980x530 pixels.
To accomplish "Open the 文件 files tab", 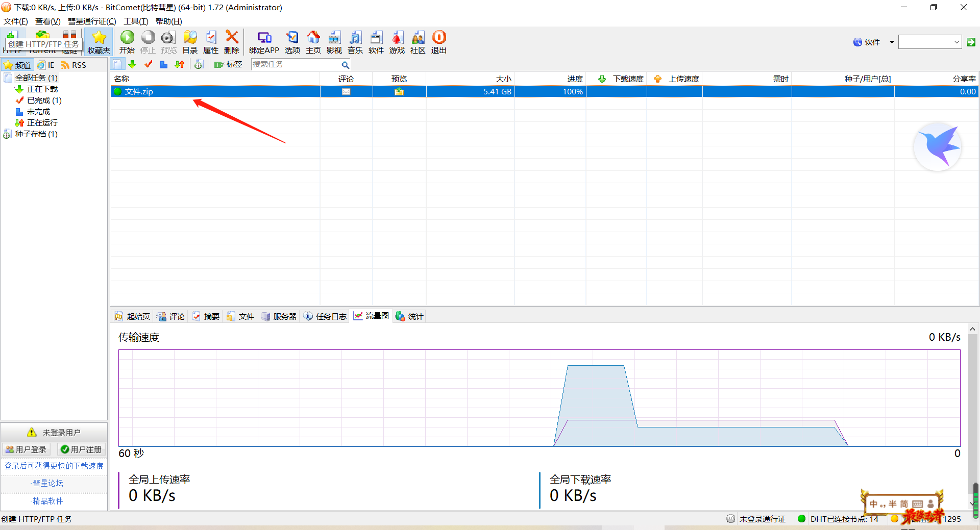I will pos(240,316).
